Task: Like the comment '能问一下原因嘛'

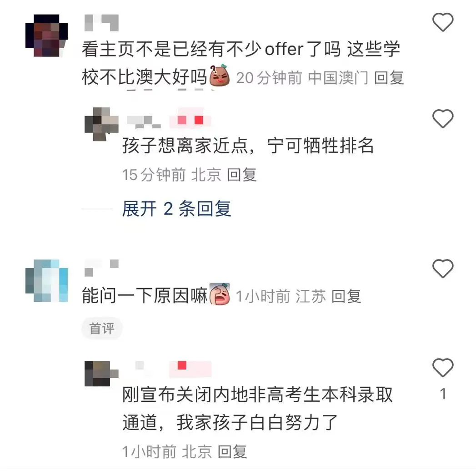Action: (x=443, y=268)
